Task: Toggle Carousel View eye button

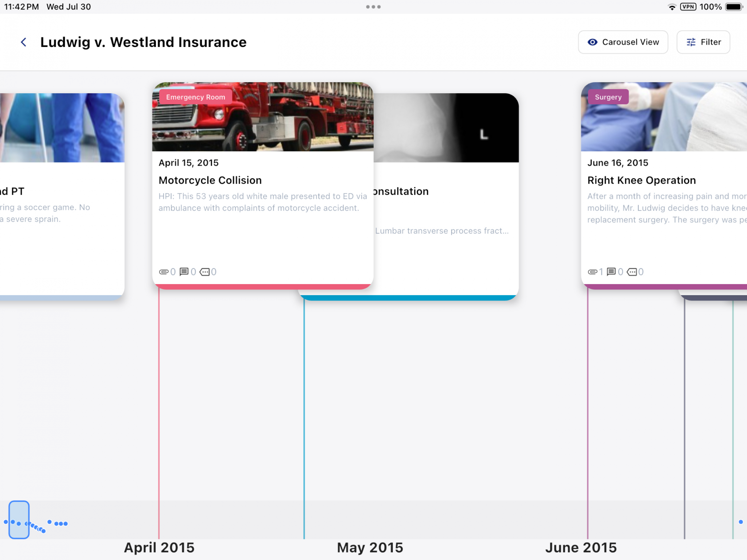Action: [623, 42]
